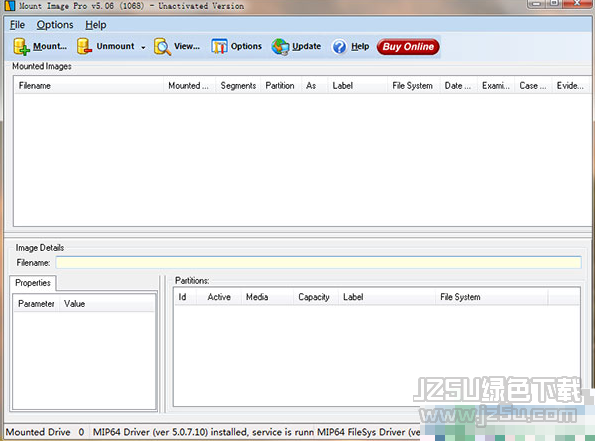Click the Mounted column header

pos(189,86)
